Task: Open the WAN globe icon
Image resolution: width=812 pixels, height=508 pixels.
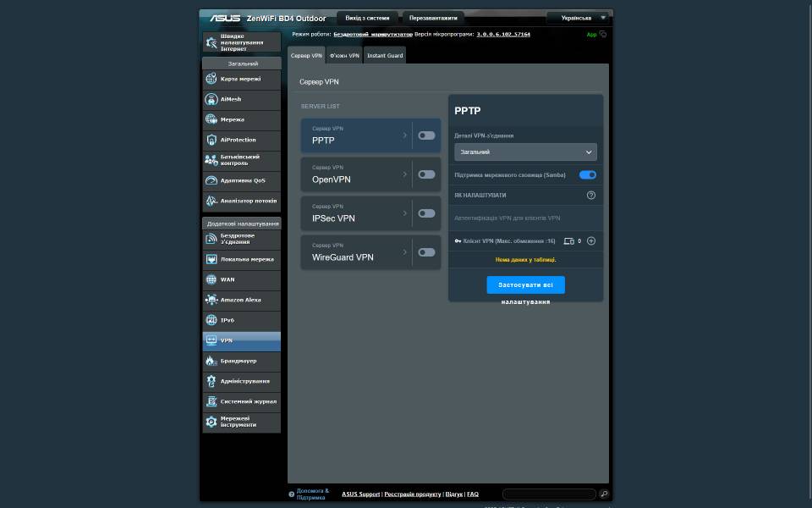Action: pos(211,279)
